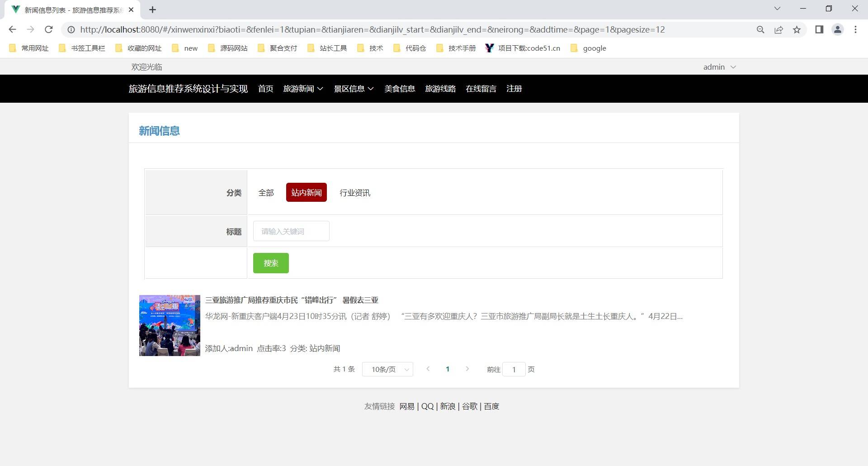Go to previous page in pagination
This screenshot has width=868, height=466.
pos(428,369)
